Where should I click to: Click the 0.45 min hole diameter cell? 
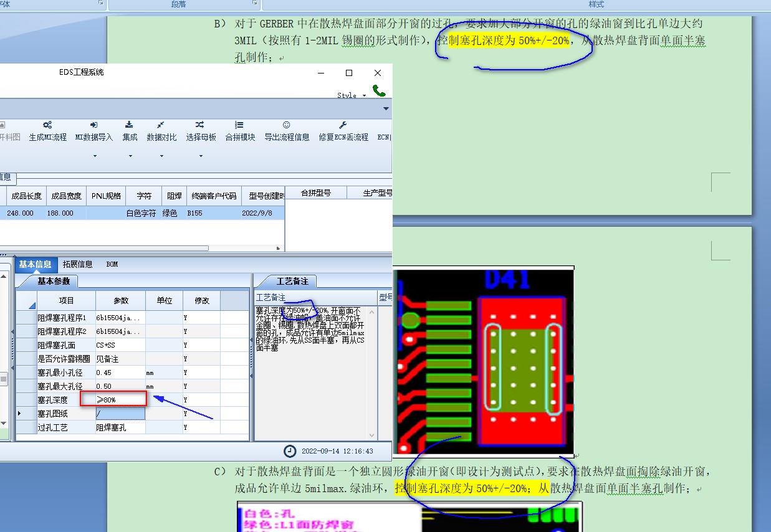click(120, 373)
